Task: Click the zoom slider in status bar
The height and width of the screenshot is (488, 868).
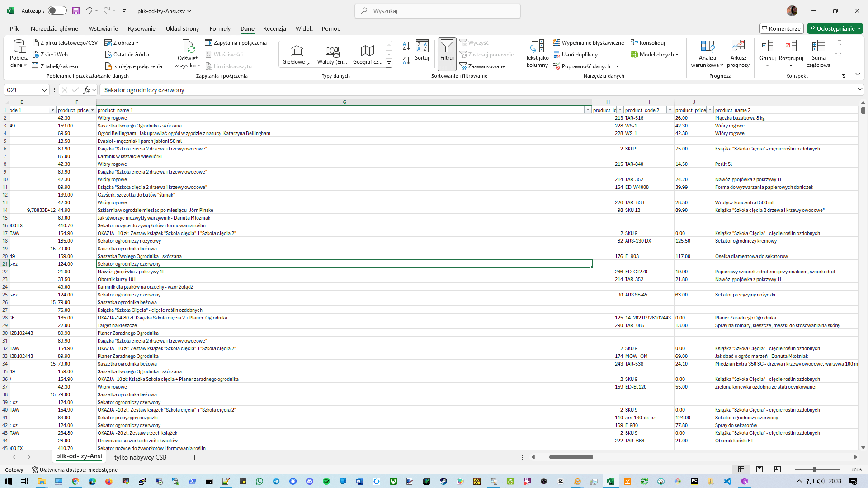Action: (x=814, y=469)
